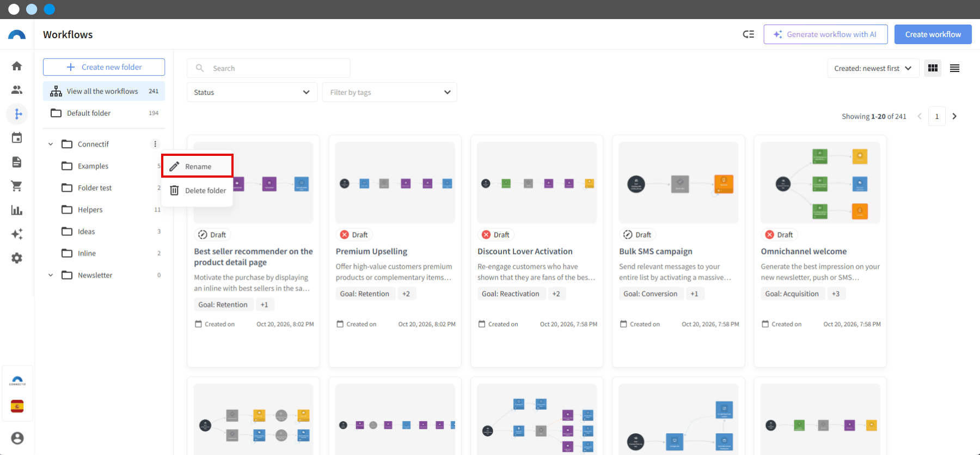The image size is (980, 455).
Task: Collapse the Newsletter folder chevron
Action: [x=51, y=275]
